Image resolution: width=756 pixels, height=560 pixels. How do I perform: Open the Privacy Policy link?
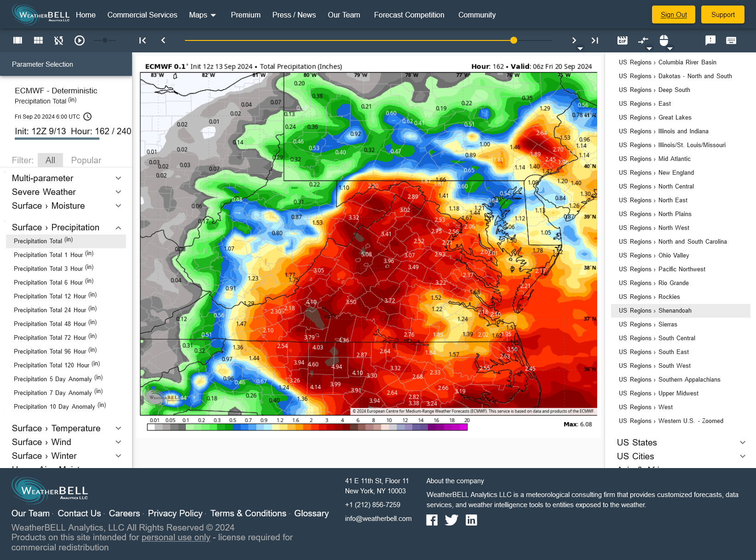pyautogui.click(x=175, y=513)
